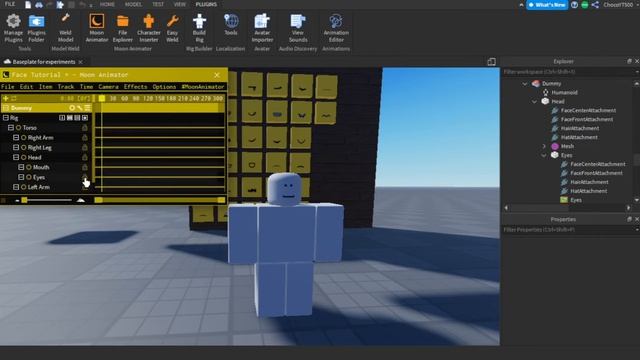Image resolution: width=640 pixels, height=360 pixels.
Task: Switch to the PLUGINS ribbon tab
Action: (x=206, y=4)
